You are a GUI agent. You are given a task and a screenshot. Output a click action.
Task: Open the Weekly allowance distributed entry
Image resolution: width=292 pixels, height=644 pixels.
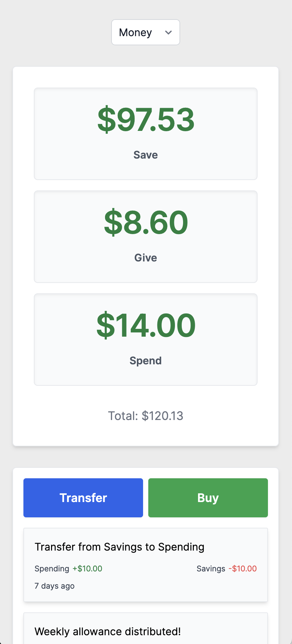pyautogui.click(x=108, y=632)
